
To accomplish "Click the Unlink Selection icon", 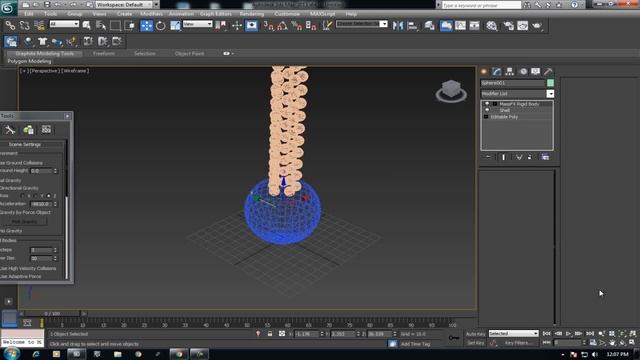I will pyautogui.click(x=24, y=26).
